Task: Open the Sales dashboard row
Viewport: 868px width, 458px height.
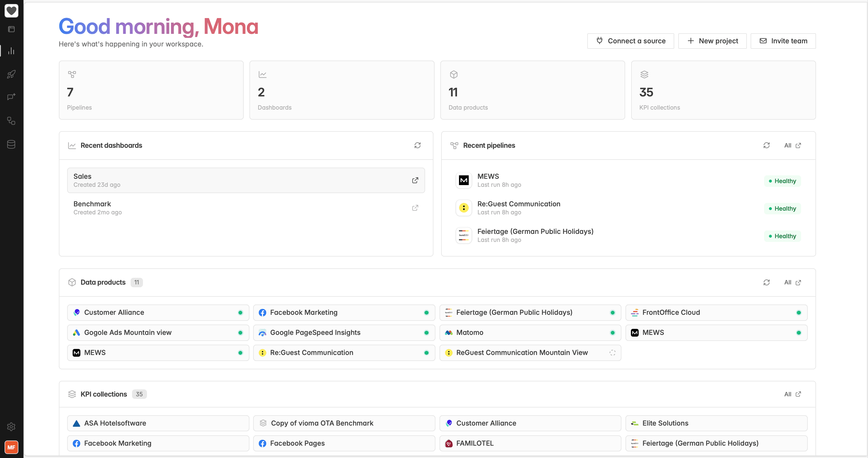Action: [x=246, y=181]
